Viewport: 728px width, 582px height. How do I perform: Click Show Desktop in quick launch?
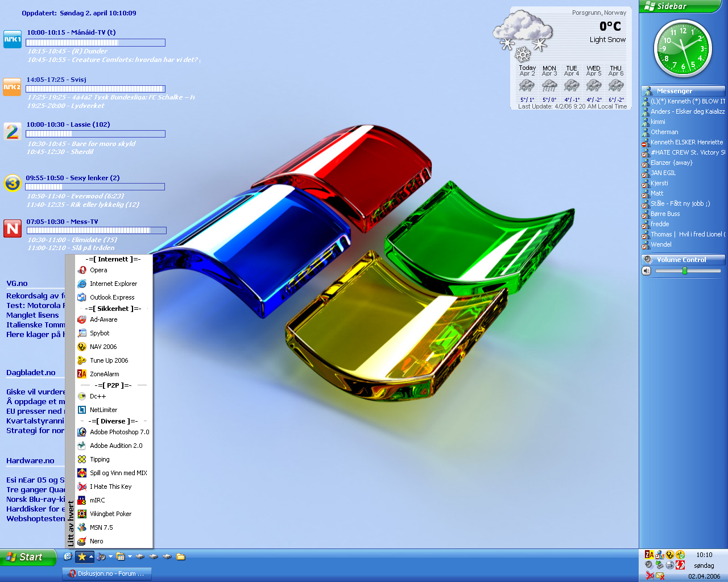pos(68,556)
